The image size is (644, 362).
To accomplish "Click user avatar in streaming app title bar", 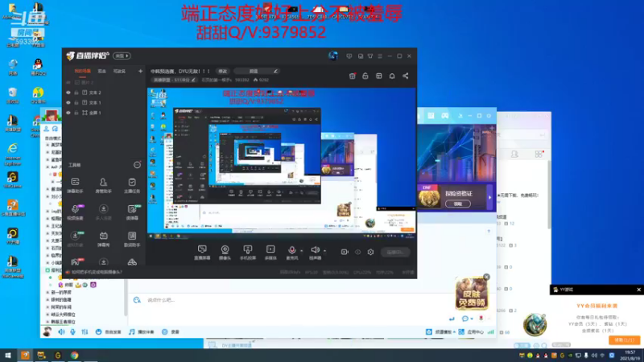I will (x=333, y=56).
